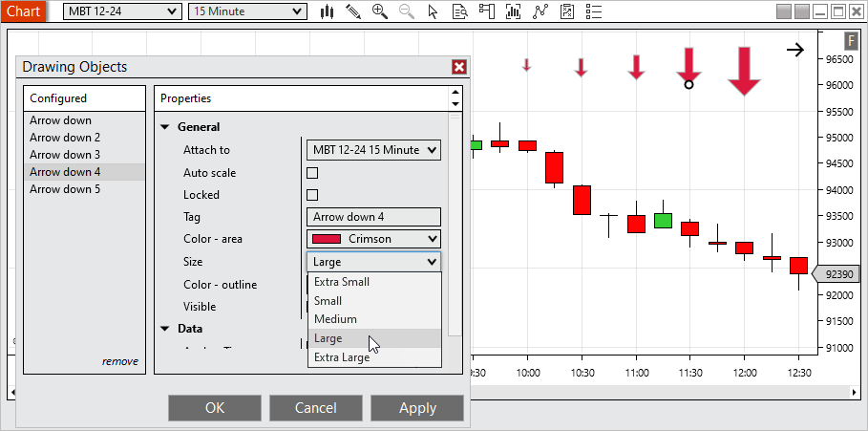Screen dimensions: 868x431
Task: Select Medium in the size list
Action: tap(335, 319)
